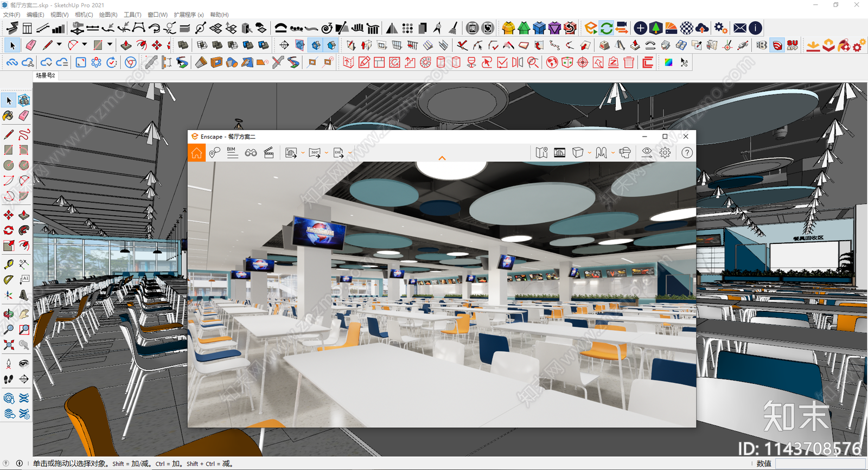Screen dimensions: 868x470
Task: Toggle Enscape live updates sync icon
Action: [x=607, y=28]
